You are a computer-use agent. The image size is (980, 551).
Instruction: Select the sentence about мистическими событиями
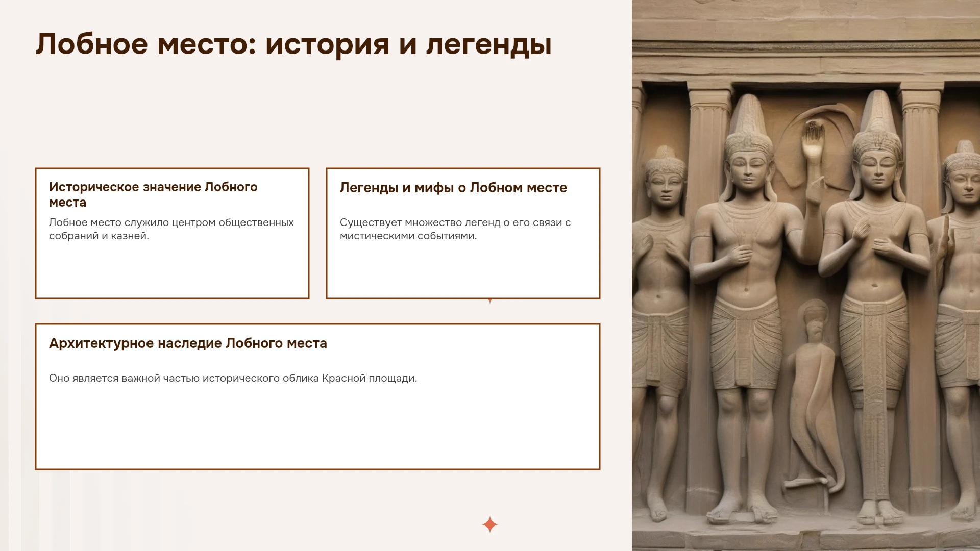[455, 229]
